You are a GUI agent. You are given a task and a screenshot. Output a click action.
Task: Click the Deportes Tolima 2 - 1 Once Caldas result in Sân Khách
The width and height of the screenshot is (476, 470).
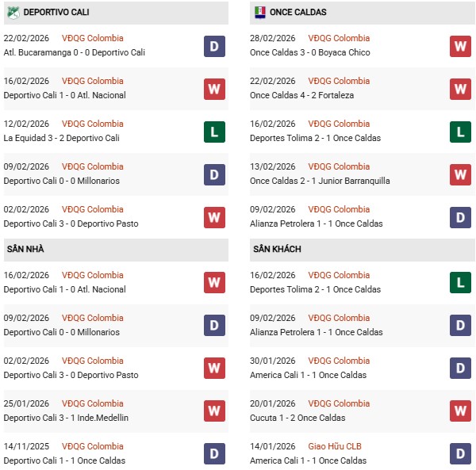[x=315, y=289]
